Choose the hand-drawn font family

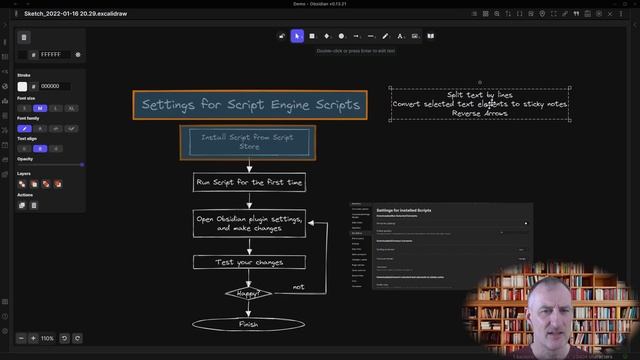[24, 129]
